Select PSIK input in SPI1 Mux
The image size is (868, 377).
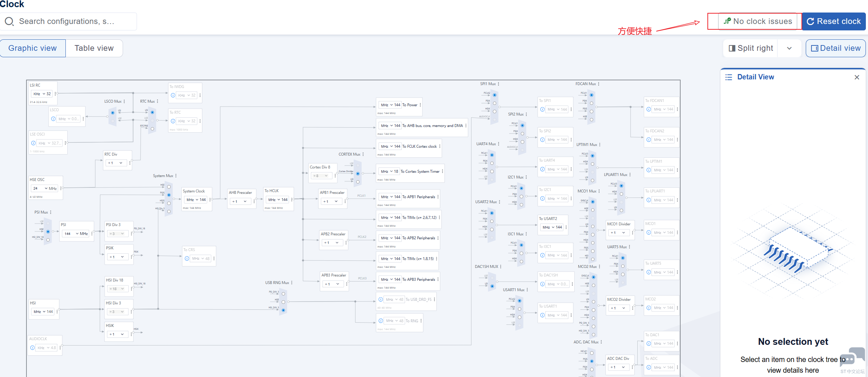coord(495,103)
